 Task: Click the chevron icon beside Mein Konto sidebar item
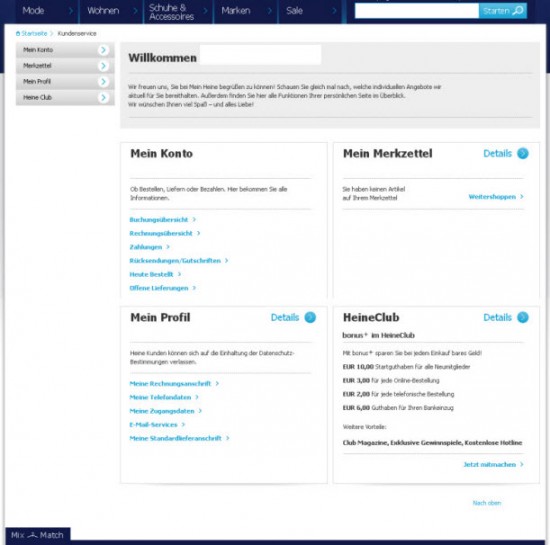(103, 50)
